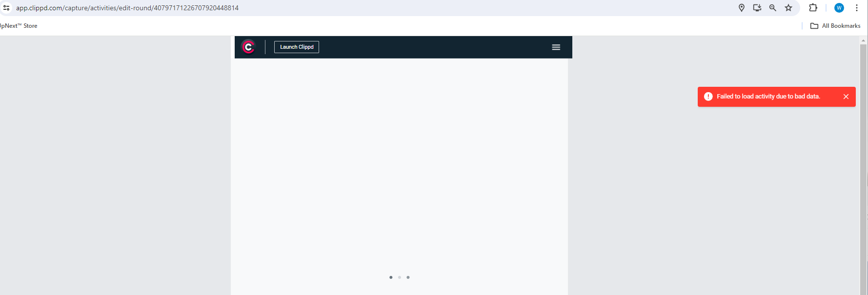868x295 pixels.
Task: Click the vertical scrollbar thumb
Action: pyautogui.click(x=863, y=166)
